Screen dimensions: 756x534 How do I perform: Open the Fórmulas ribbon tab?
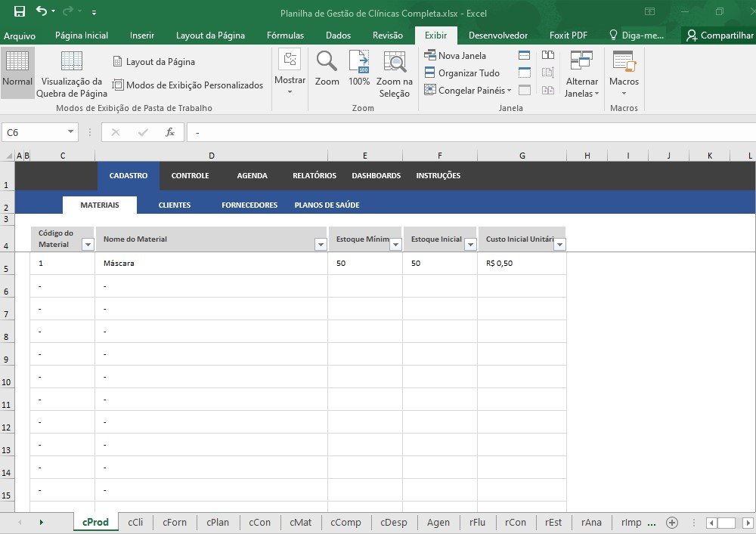[x=285, y=35]
